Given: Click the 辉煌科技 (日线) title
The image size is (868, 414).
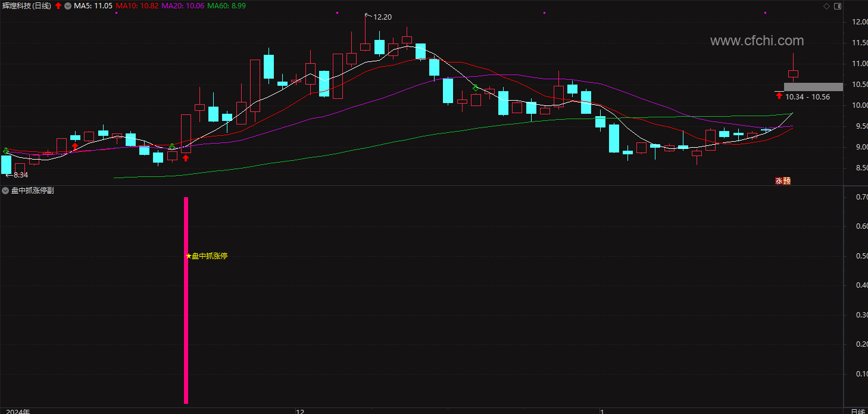Looking at the screenshot, I should pos(27,5).
